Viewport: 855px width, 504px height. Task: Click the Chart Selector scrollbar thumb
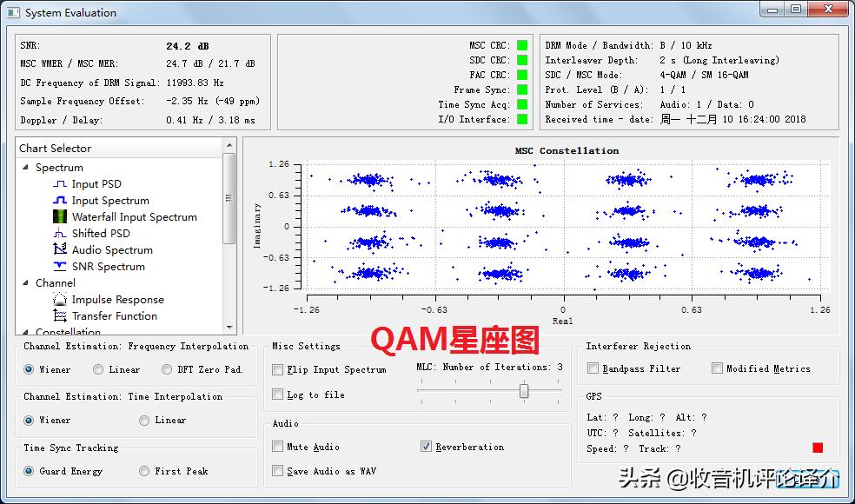(229, 198)
